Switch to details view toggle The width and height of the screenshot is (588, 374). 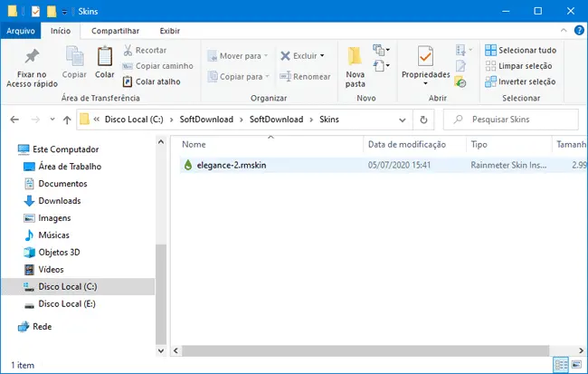(x=562, y=365)
